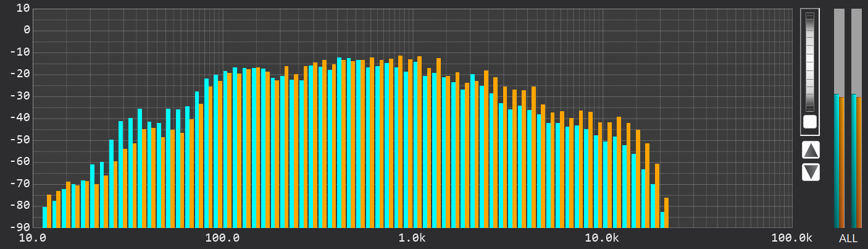Click the 100.0 frequency axis label
The height and width of the screenshot is (249, 868).
[x=222, y=238]
